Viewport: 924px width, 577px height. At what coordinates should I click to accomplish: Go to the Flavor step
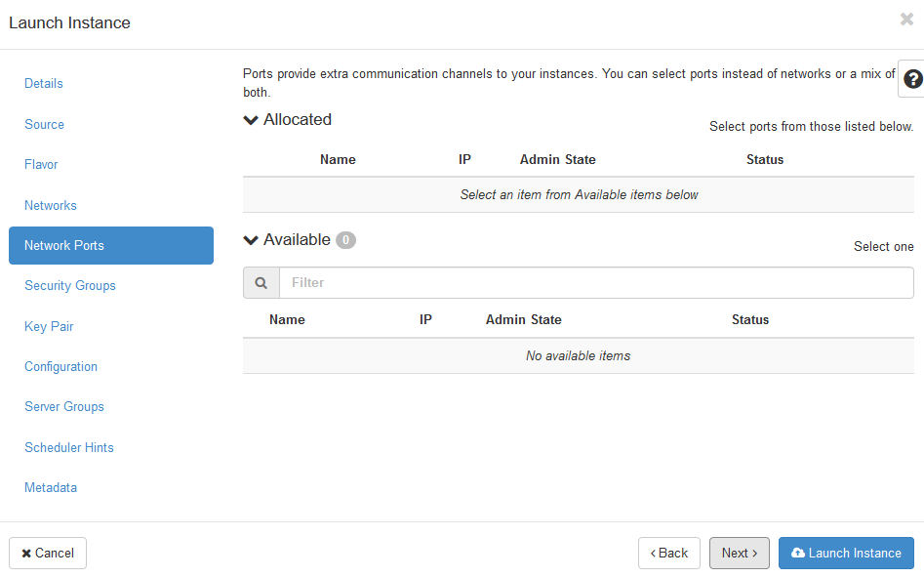pyautogui.click(x=41, y=164)
